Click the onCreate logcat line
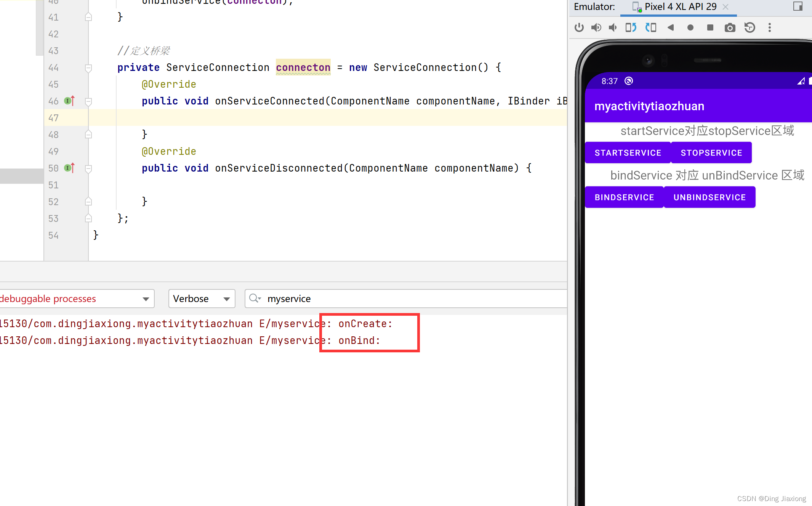 [x=196, y=324]
